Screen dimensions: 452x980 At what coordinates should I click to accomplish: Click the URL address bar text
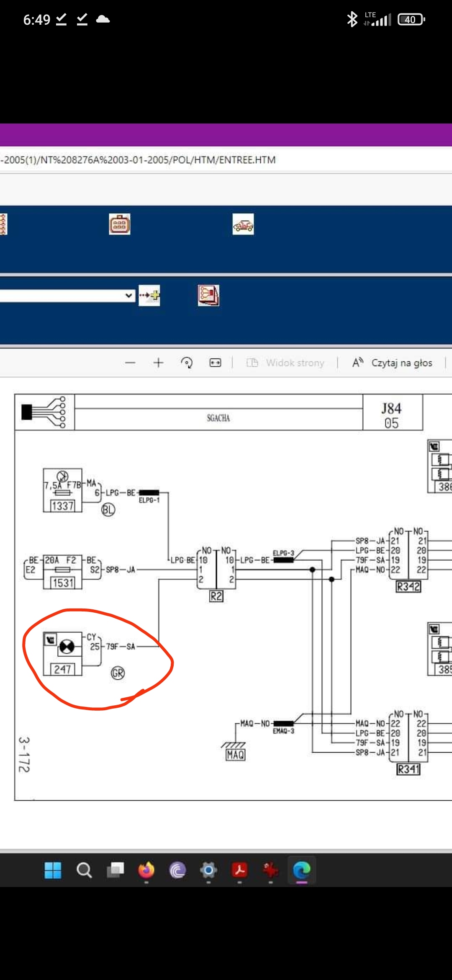coord(138,160)
